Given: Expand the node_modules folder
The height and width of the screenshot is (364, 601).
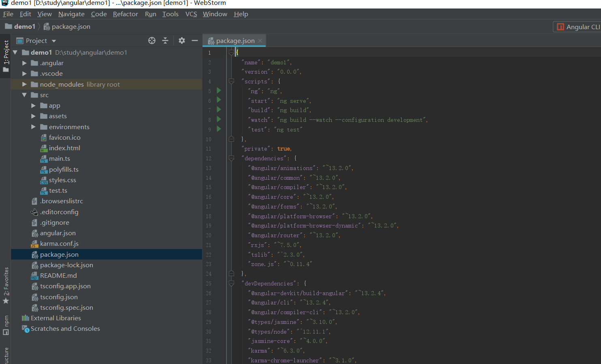Looking at the screenshot, I should click(x=24, y=84).
